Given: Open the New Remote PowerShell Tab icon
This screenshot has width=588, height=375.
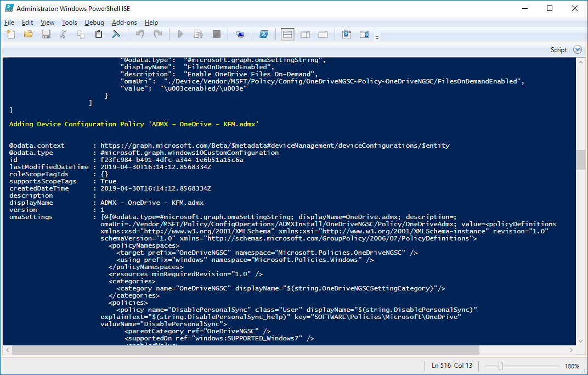Looking at the screenshot, I should (x=240, y=35).
